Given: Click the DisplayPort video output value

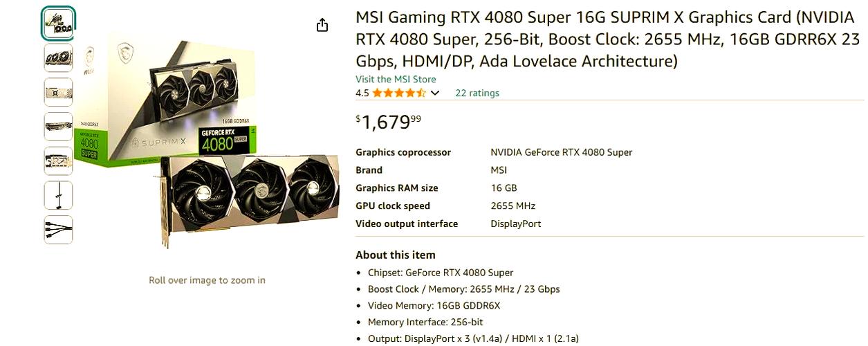Looking at the screenshot, I should click(515, 224).
